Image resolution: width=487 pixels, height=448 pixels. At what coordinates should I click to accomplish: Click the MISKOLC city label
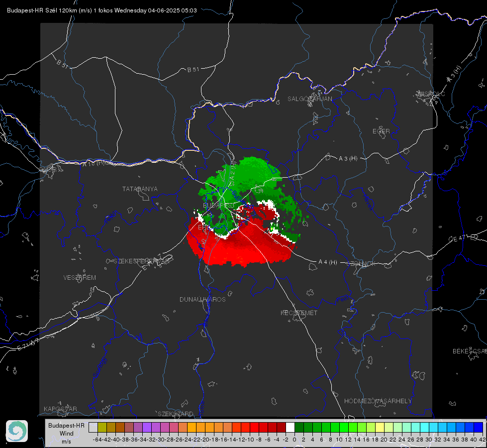[431, 94]
